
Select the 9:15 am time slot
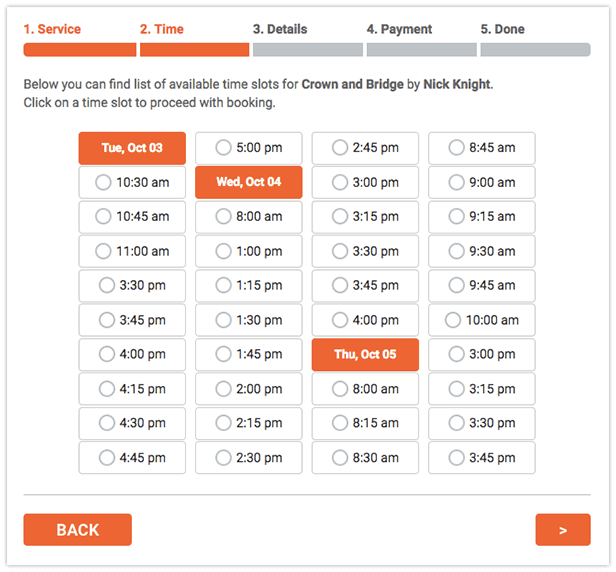tap(482, 216)
